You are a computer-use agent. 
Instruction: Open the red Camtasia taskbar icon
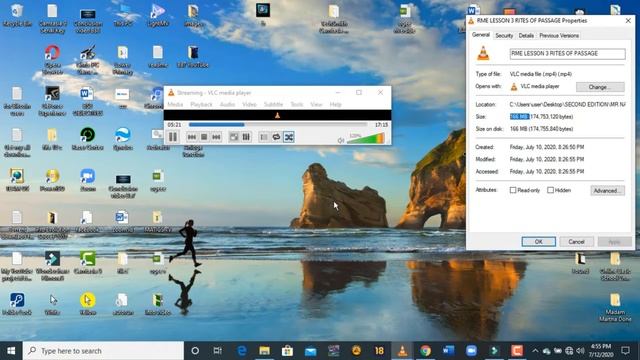517,351
